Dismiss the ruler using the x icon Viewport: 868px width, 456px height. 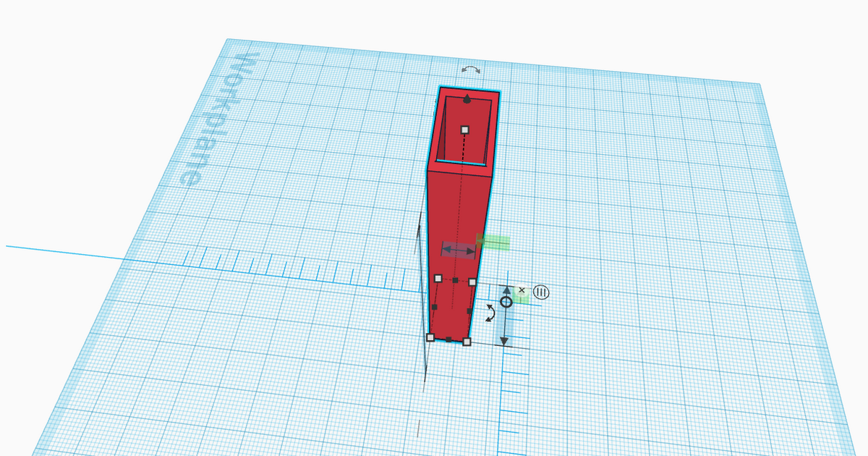point(522,290)
